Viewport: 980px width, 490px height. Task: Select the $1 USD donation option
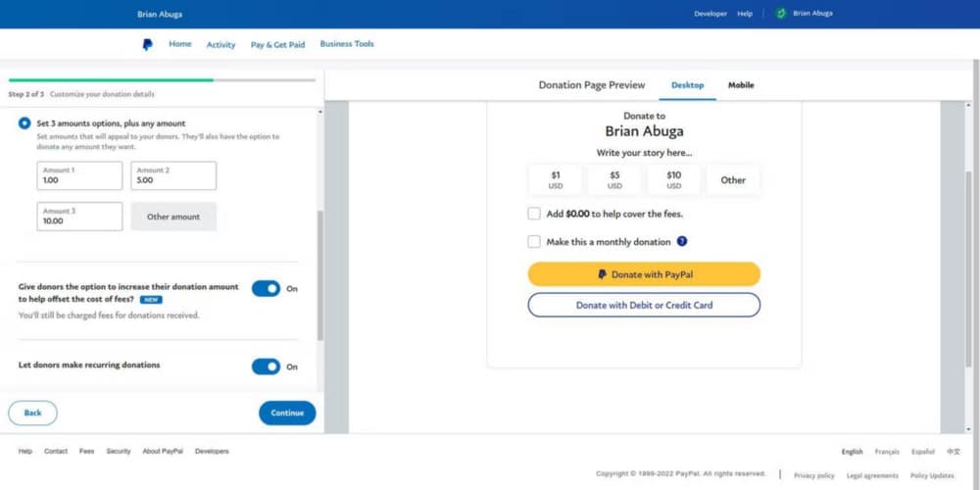click(555, 180)
